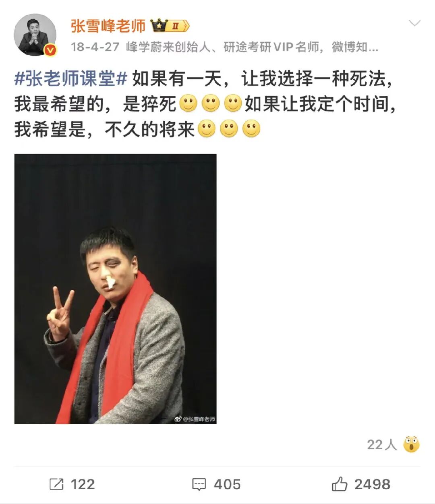Click the crown VIP level badge
Screen dimensions: 435x504
coord(170,27)
